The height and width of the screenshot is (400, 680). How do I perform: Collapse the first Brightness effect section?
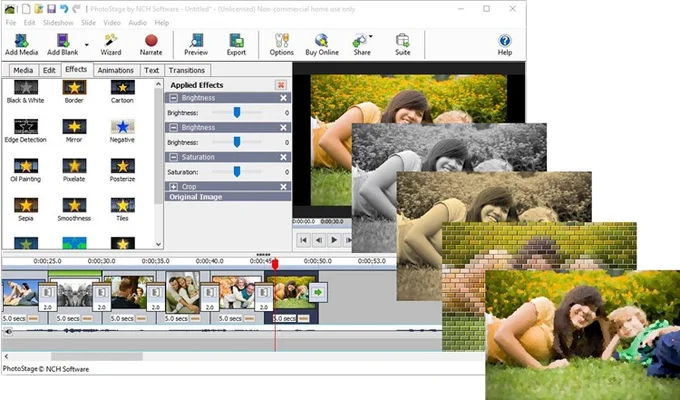173,98
